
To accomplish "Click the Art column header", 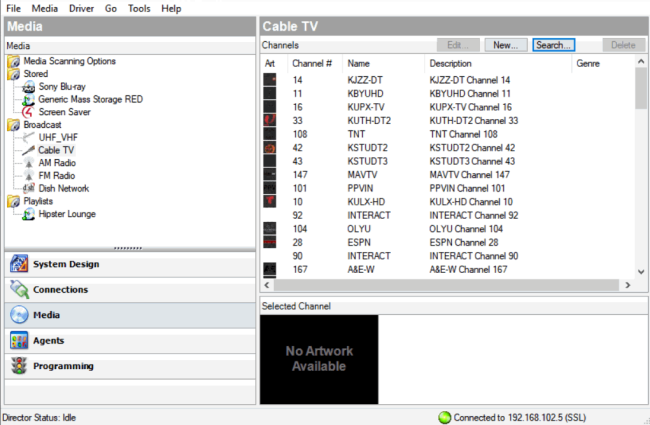I will click(x=274, y=63).
